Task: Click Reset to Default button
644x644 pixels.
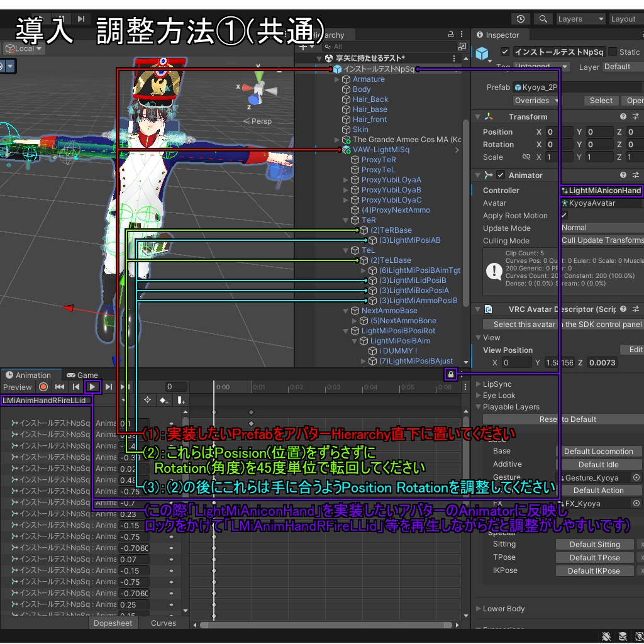Action: 563,419
